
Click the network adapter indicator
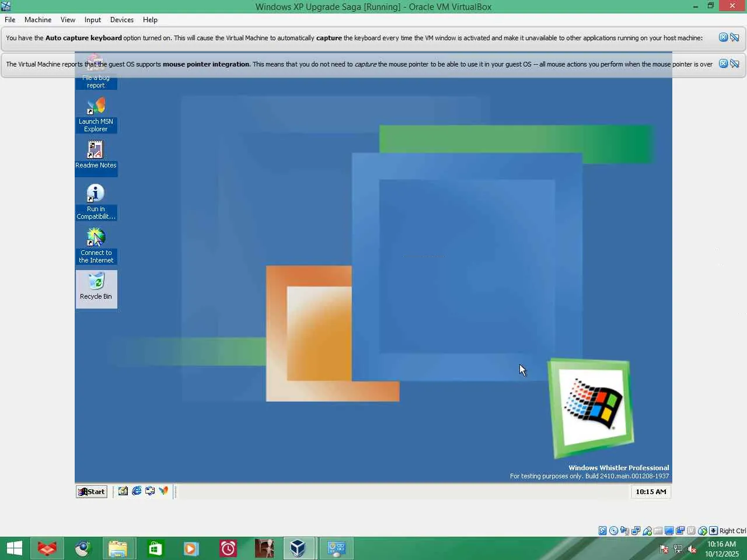click(x=636, y=531)
